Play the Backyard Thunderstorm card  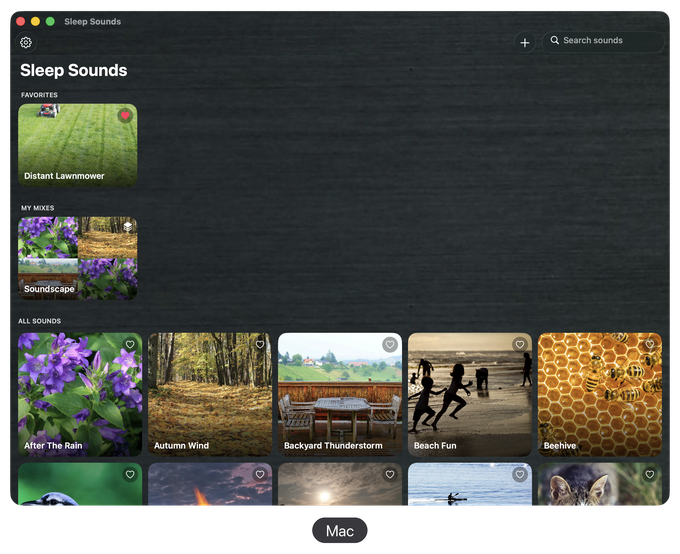(x=340, y=394)
